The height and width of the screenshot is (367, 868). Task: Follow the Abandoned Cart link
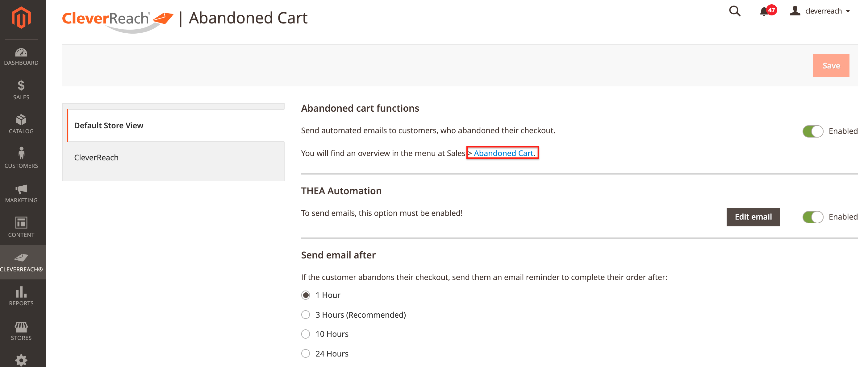pyautogui.click(x=503, y=153)
